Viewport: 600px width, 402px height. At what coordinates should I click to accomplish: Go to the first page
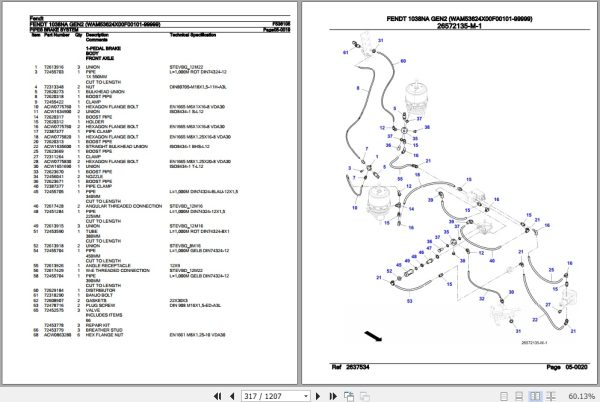[x=217, y=396]
